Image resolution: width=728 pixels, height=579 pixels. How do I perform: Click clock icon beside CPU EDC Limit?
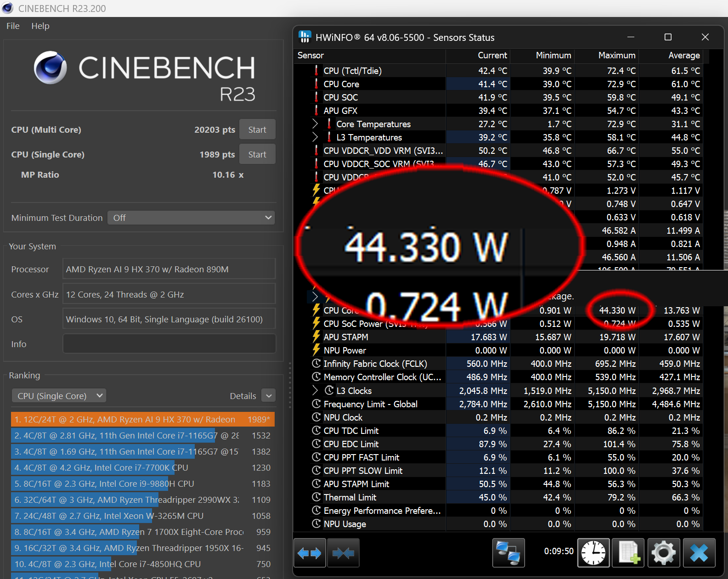coord(316,444)
